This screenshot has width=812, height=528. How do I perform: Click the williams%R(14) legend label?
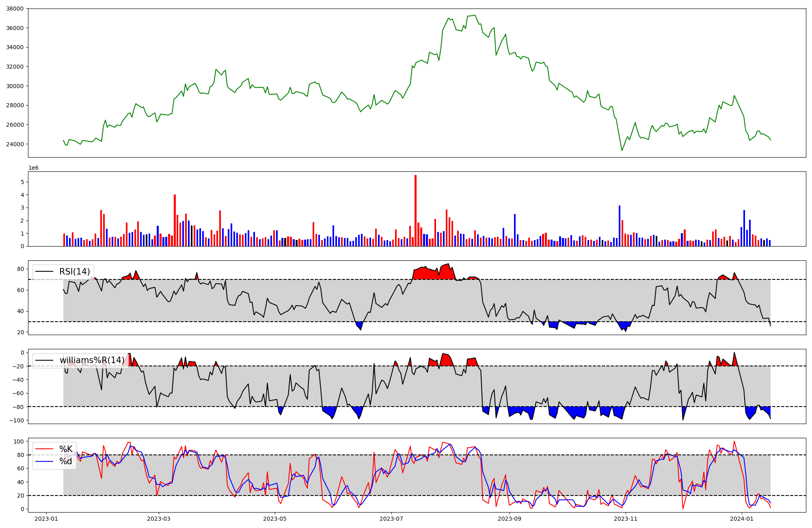click(x=92, y=360)
